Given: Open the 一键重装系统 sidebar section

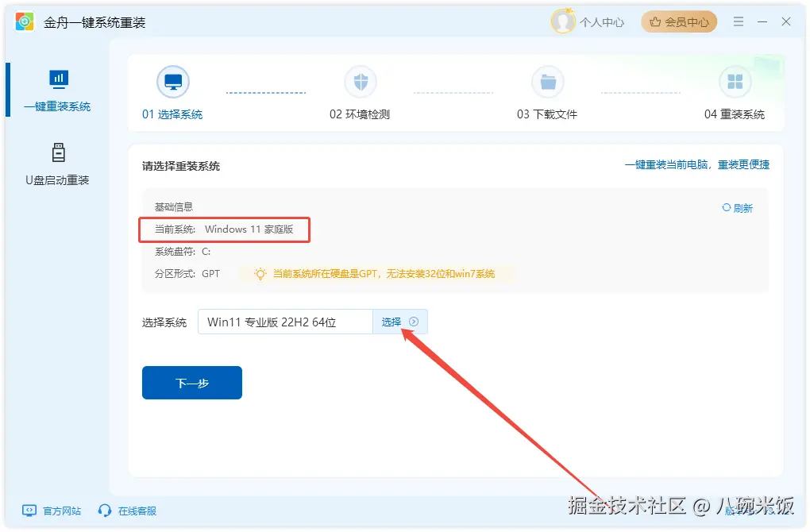Looking at the screenshot, I should click(x=57, y=91).
